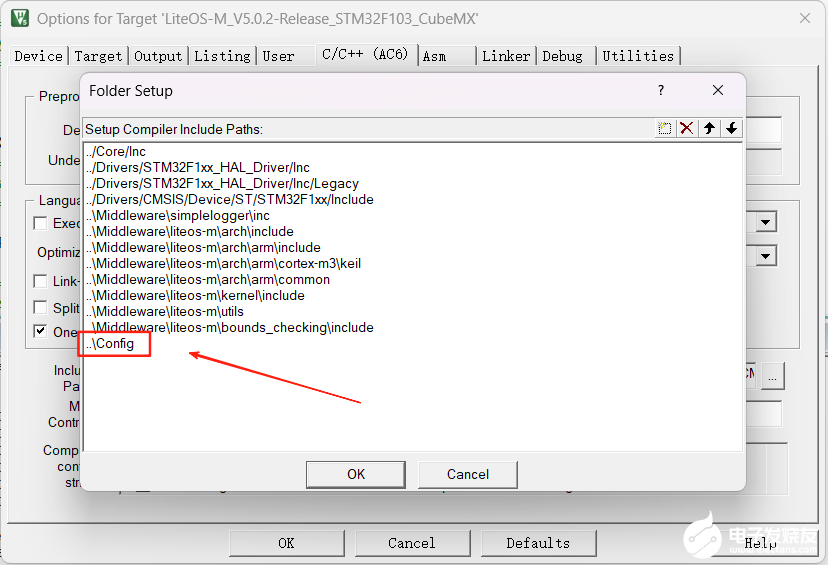
Task: Toggle the Link-Time Optimization checkbox
Action: (x=40, y=281)
